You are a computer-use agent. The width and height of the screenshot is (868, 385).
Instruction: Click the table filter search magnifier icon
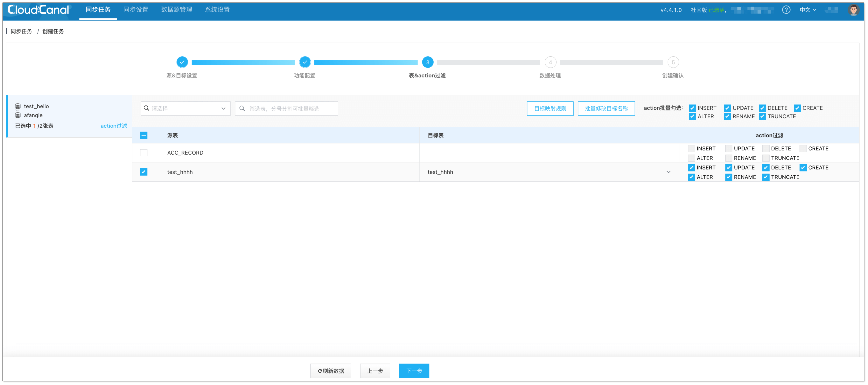point(242,108)
